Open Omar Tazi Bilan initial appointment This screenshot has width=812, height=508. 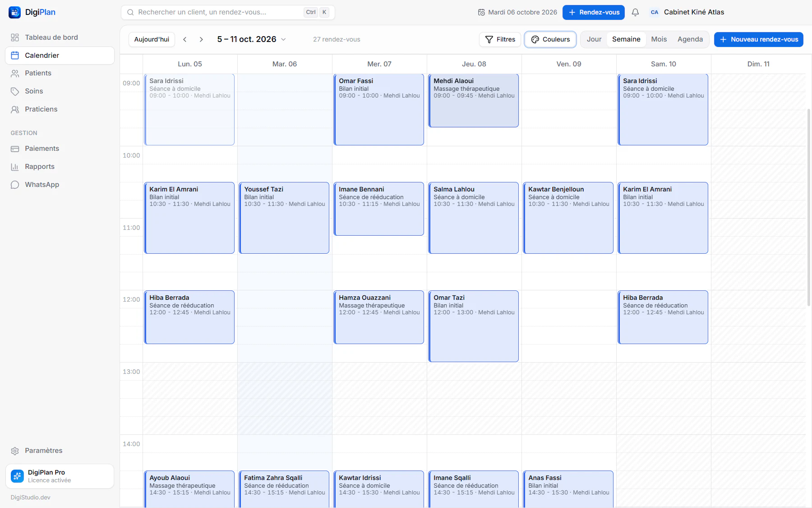(x=474, y=326)
